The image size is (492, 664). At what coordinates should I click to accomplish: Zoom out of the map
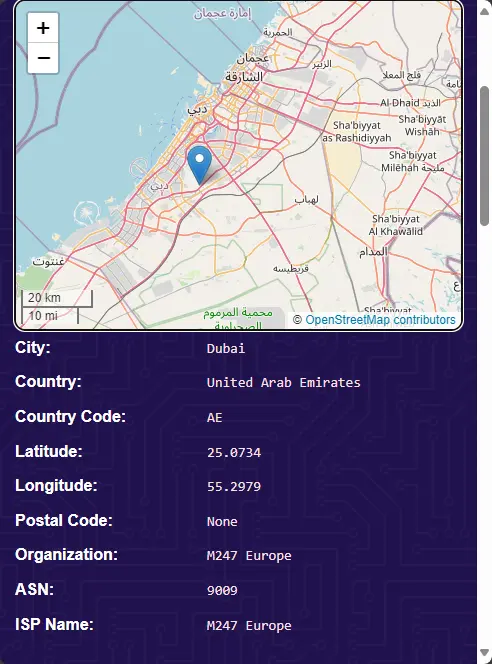pyautogui.click(x=43, y=58)
